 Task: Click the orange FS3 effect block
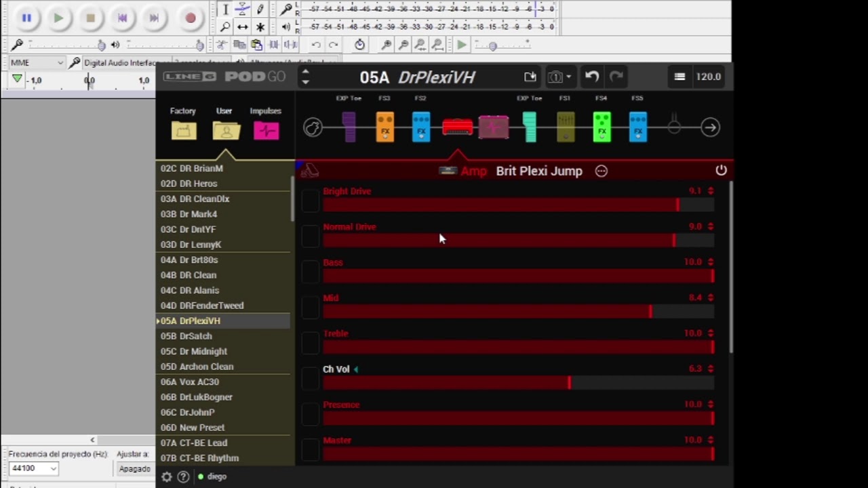click(385, 127)
